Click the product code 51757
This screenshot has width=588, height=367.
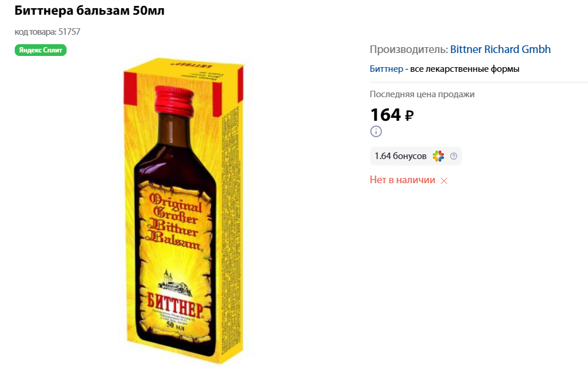pyautogui.click(x=70, y=32)
